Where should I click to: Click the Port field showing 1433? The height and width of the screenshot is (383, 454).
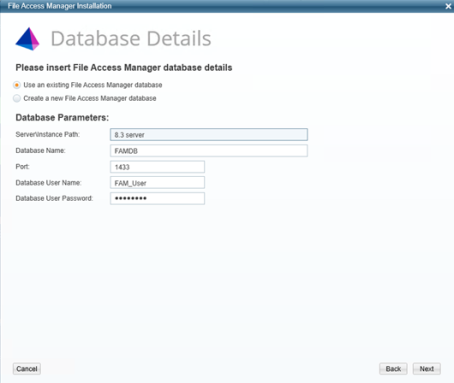[157, 167]
